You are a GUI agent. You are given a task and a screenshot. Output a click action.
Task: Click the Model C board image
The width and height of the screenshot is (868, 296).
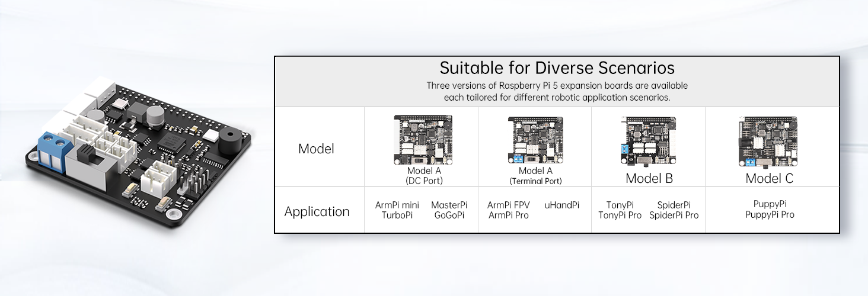[x=770, y=141]
